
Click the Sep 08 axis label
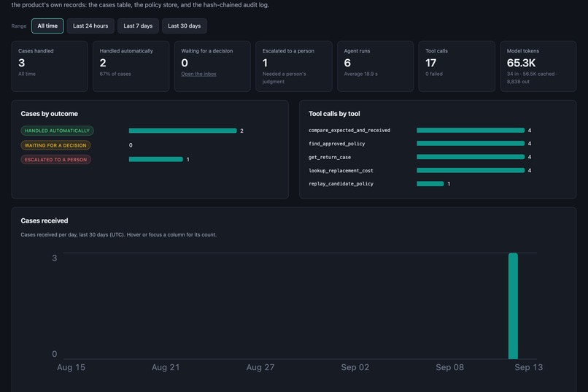tap(449, 367)
